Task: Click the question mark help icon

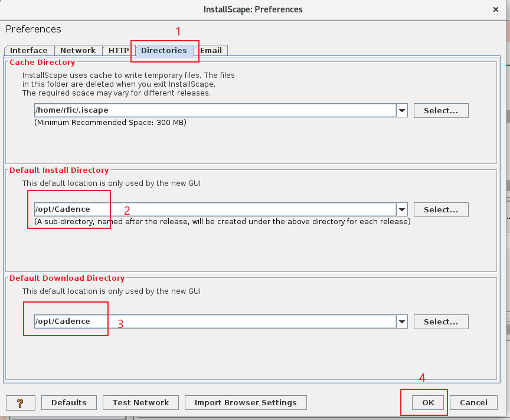Action: coord(21,403)
